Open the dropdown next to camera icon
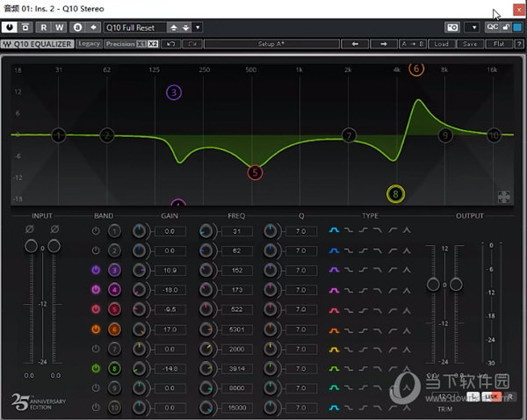Screen dimensions: 527x420 click(474, 27)
